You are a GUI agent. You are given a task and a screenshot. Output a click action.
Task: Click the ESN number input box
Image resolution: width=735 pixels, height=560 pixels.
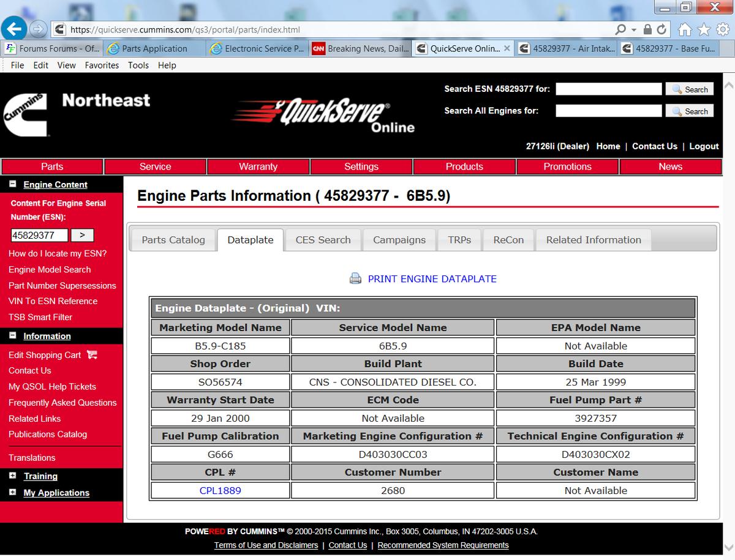coord(40,235)
